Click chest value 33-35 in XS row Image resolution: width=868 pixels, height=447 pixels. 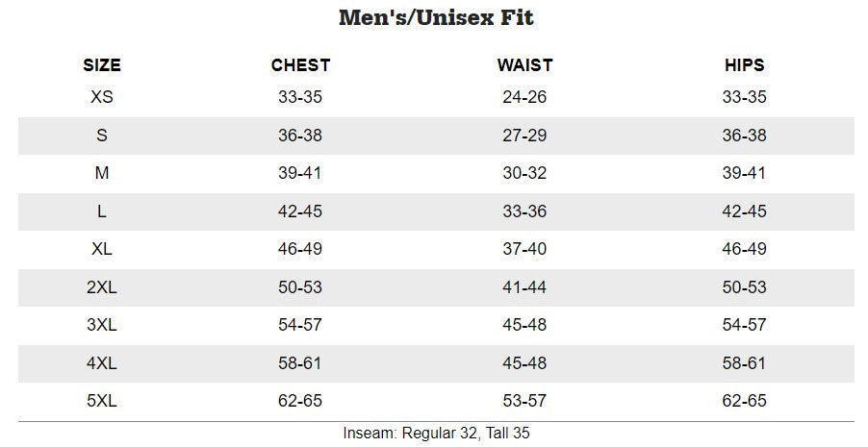coord(300,97)
